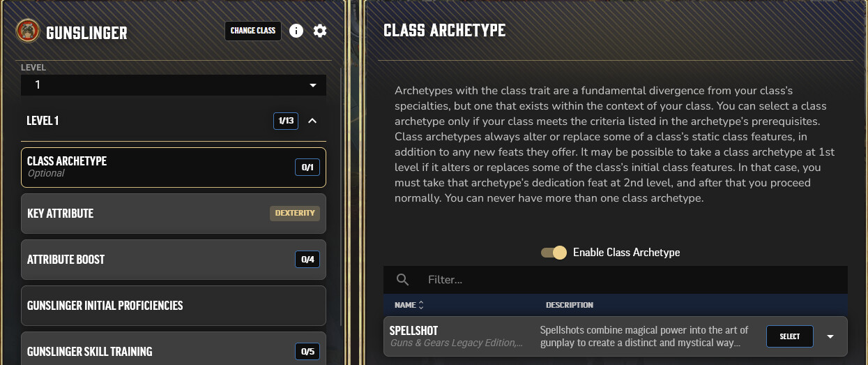Select the Spellshot archetype
The width and height of the screenshot is (868, 365).
[x=789, y=336]
